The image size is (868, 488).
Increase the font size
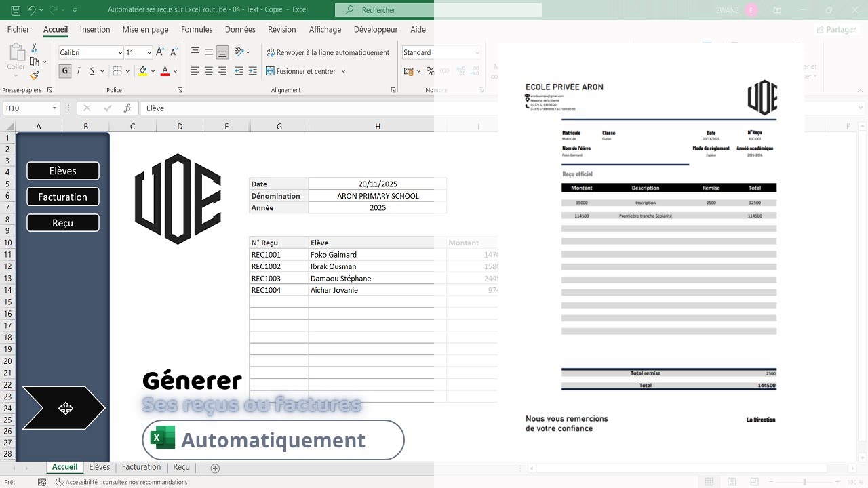click(x=161, y=52)
